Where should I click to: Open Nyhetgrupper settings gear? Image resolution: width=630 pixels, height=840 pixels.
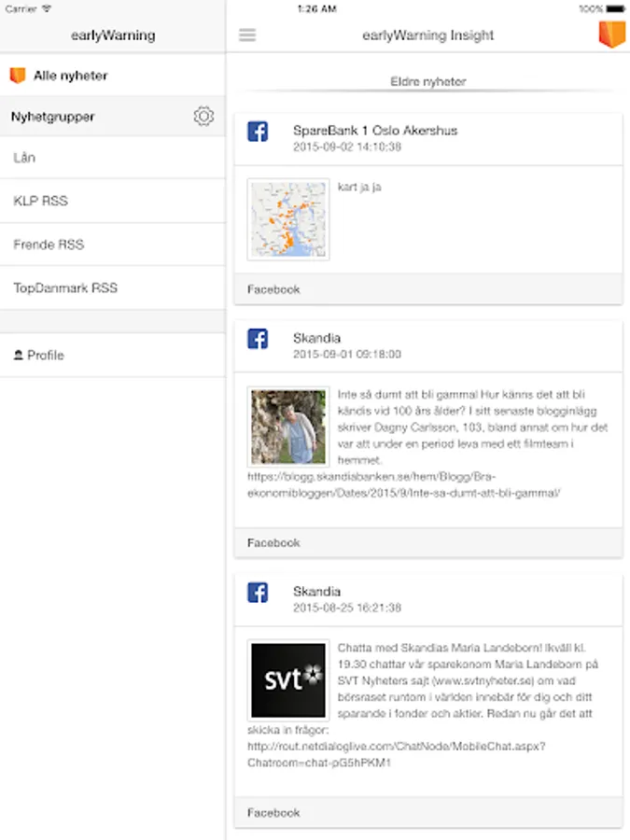pyautogui.click(x=203, y=117)
